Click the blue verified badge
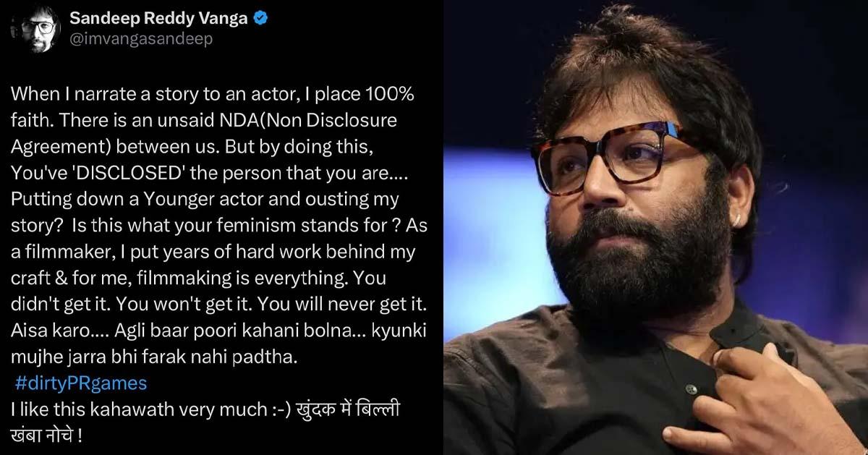 coord(261,19)
